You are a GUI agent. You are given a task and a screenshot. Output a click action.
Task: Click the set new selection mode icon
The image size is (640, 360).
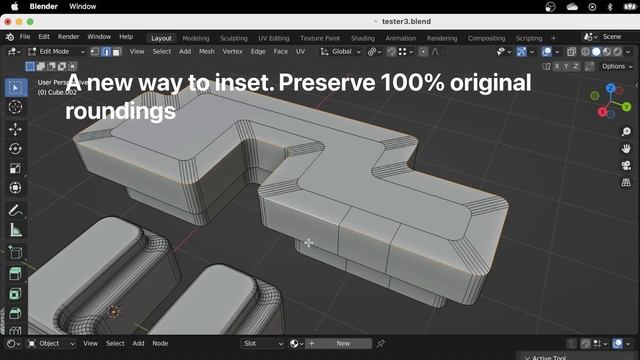[30, 66]
